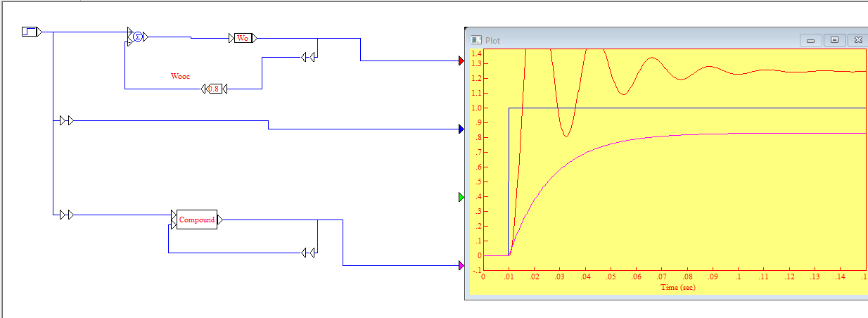This screenshot has width=868, height=318.
Task: Select the Wo transfer function block
Action: click(243, 38)
